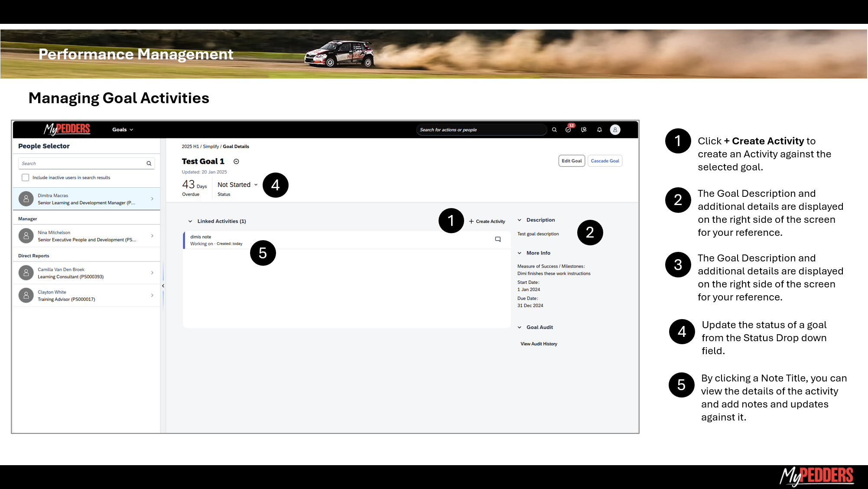Click the Cascade Goal button
868x489 pixels.
pos(605,161)
